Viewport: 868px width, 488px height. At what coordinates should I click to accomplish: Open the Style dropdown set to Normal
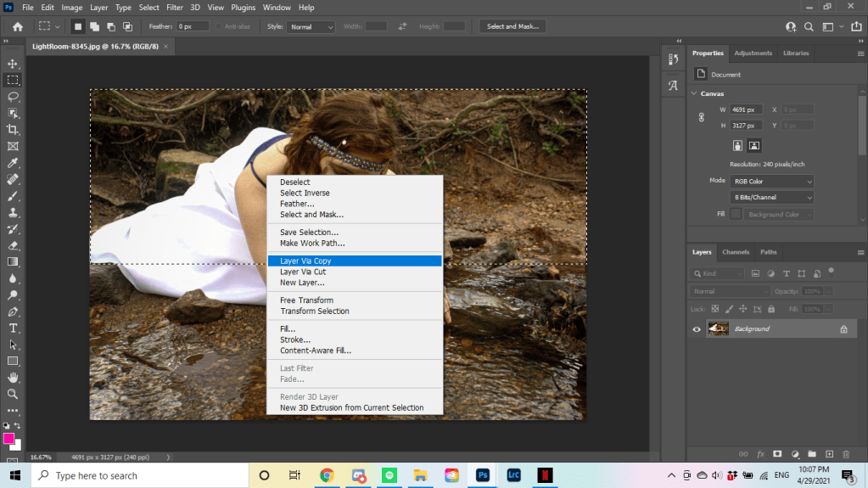tap(311, 27)
